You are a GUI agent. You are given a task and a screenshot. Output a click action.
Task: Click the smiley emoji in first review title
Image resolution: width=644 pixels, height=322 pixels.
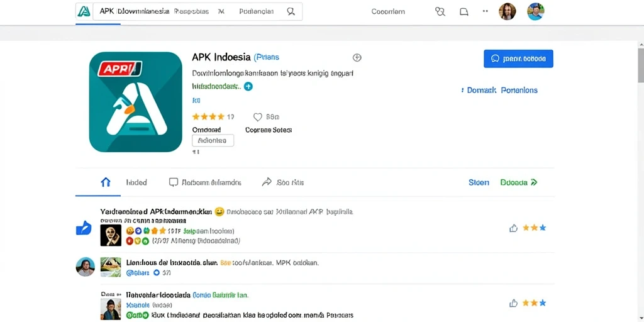[x=219, y=212]
